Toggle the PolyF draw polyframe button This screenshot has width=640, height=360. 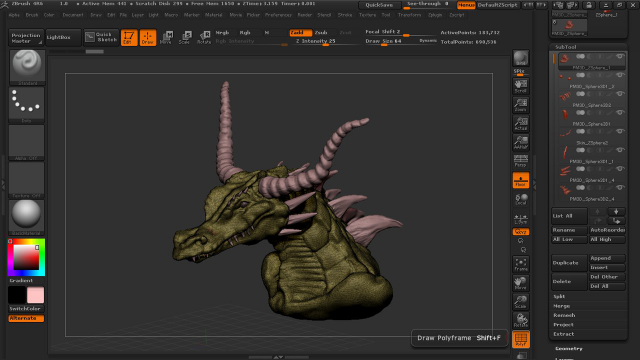coord(520,340)
